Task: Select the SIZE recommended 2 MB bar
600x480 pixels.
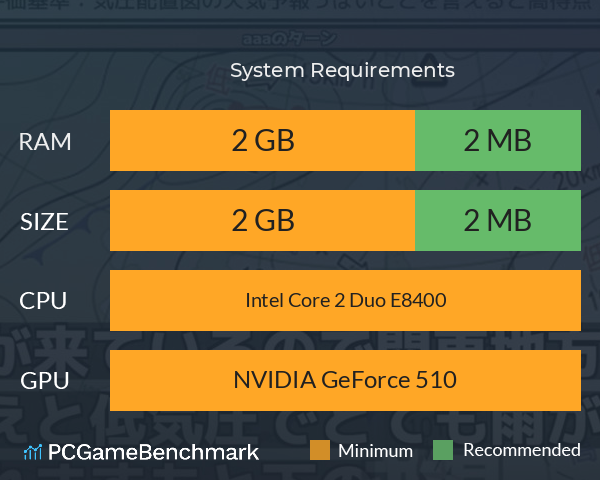Action: coord(498,220)
